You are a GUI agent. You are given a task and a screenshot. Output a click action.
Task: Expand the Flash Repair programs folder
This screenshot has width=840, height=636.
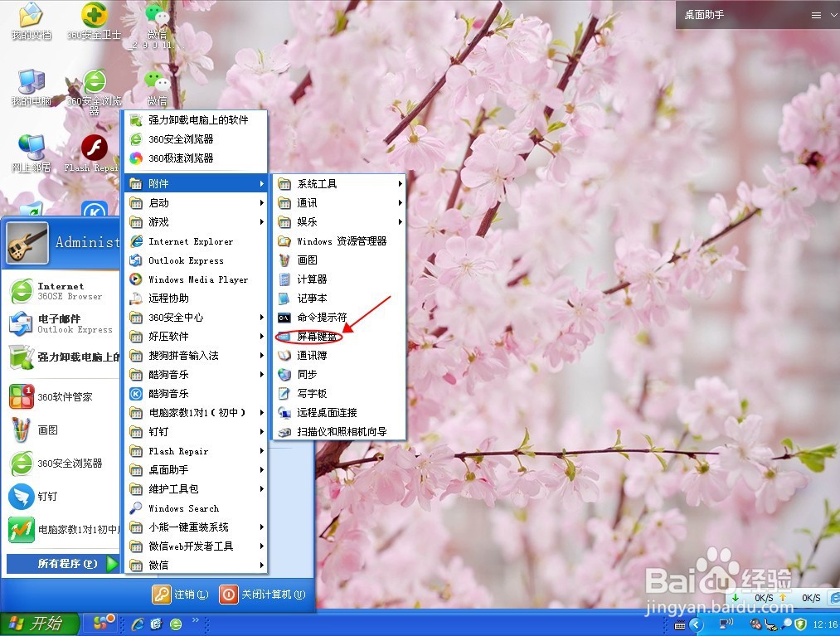tap(196, 451)
